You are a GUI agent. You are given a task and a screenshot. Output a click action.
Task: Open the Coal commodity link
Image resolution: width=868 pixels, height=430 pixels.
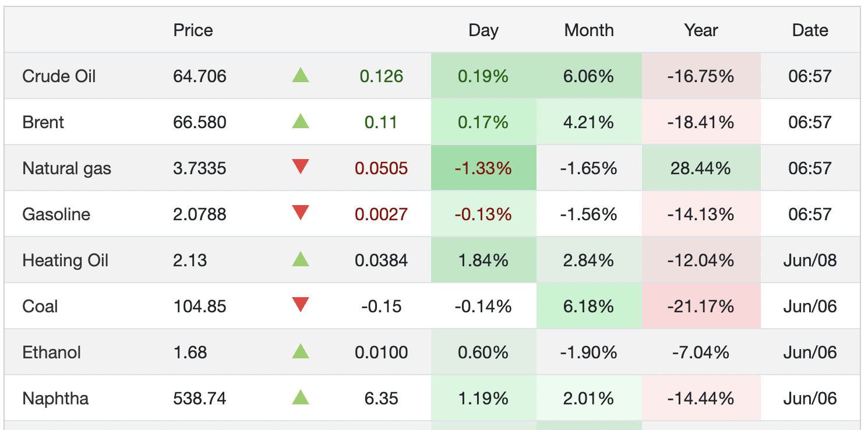tap(40, 306)
